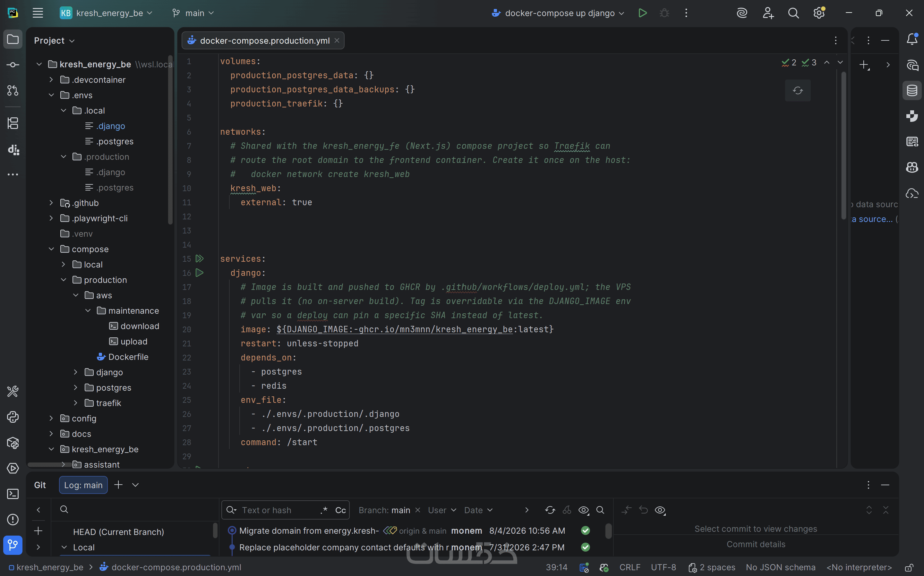
Task: Toggle regex option in Git log search
Action: 324,510
